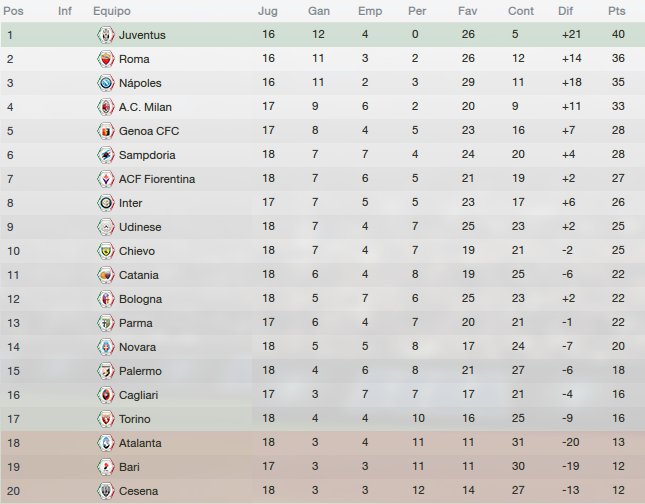The width and height of the screenshot is (645, 504).
Task: Click the Roma club crest icon
Action: [106, 59]
